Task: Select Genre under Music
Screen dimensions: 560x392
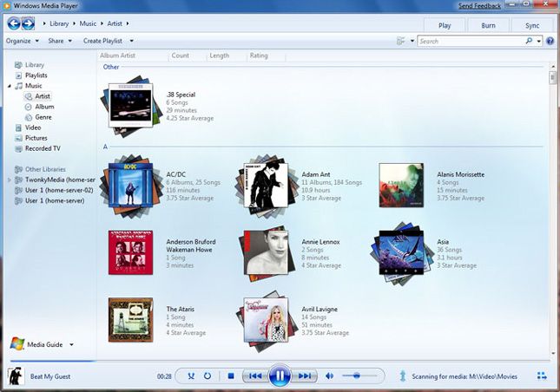Action: [x=43, y=117]
